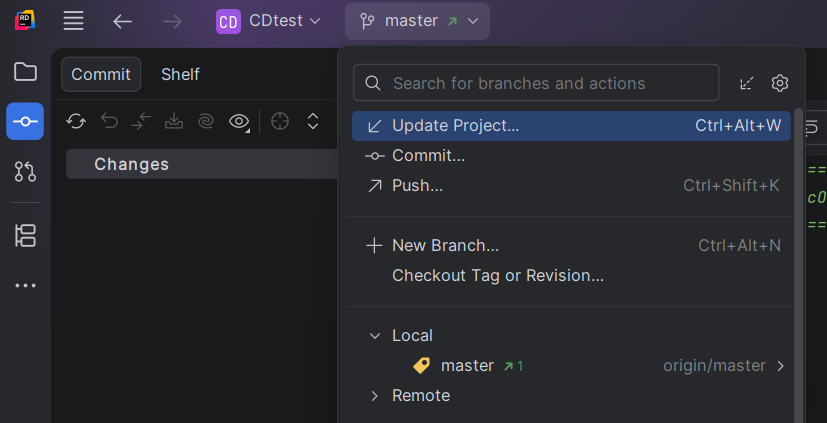Navigate back with the left arrow
This screenshot has width=827, height=423.
[122, 22]
